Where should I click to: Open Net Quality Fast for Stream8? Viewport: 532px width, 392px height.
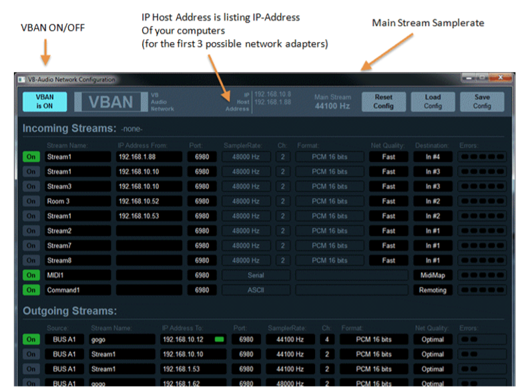pyautogui.click(x=388, y=261)
